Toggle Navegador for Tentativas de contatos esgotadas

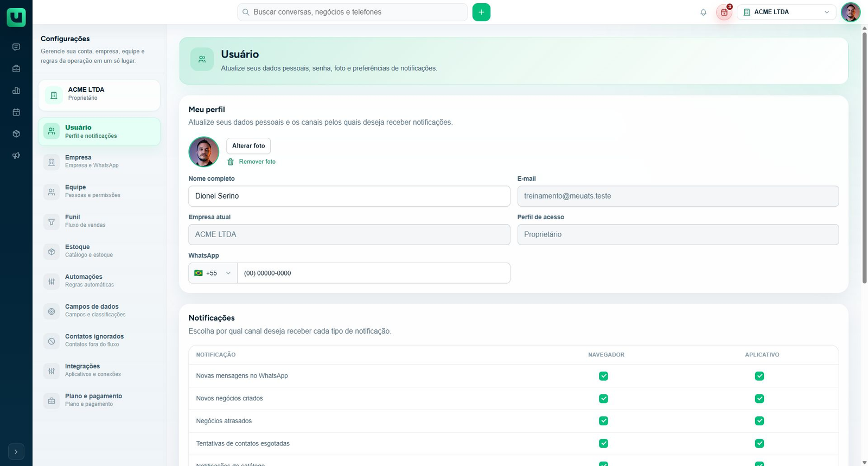pyautogui.click(x=603, y=444)
